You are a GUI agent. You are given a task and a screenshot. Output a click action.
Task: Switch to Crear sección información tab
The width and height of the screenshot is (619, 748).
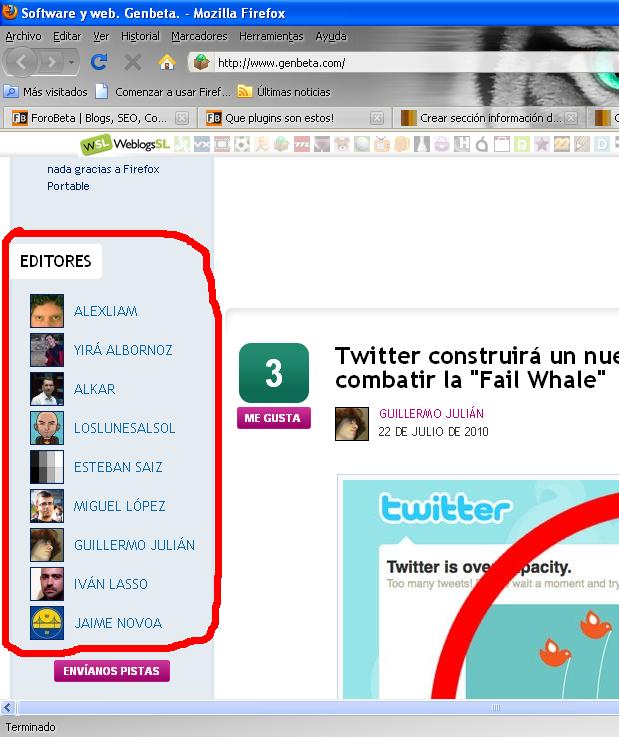489,118
